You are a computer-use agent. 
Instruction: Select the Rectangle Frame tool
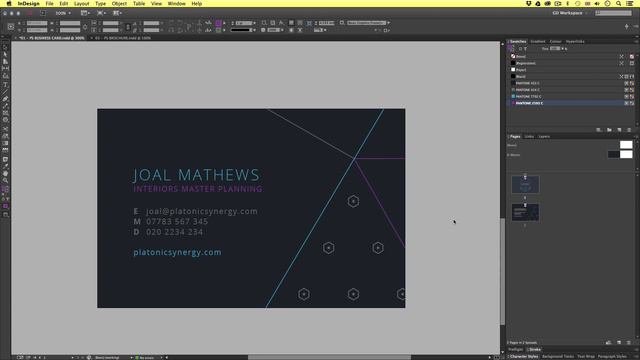5,113
